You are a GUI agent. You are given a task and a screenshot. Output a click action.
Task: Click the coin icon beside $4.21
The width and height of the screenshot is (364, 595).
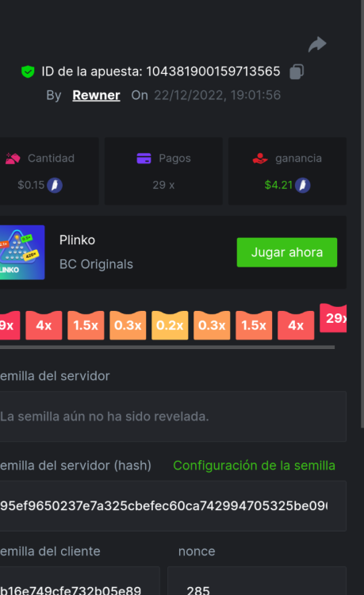click(x=303, y=185)
